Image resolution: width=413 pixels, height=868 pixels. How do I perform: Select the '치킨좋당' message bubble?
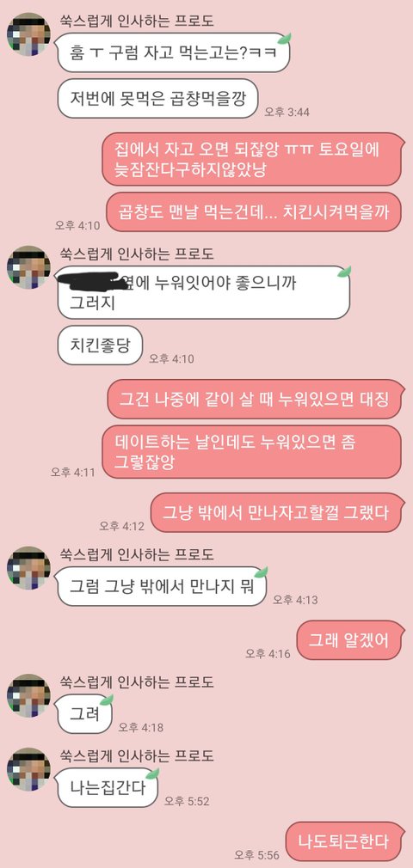tap(101, 345)
